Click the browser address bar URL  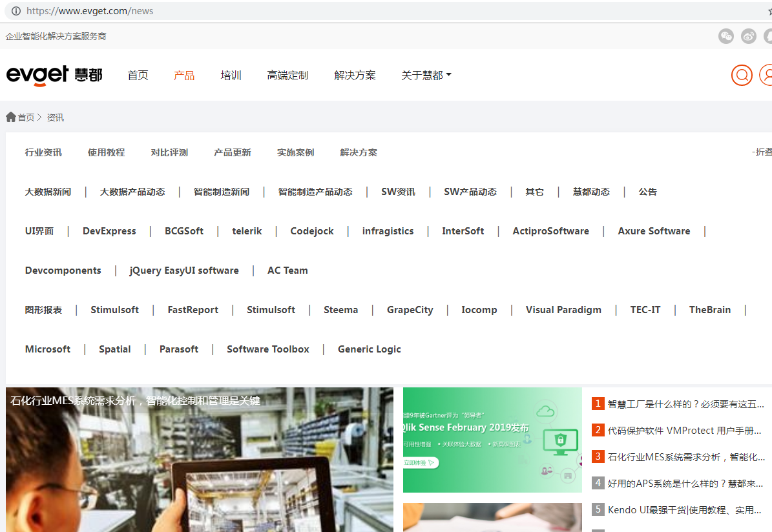[x=90, y=11]
